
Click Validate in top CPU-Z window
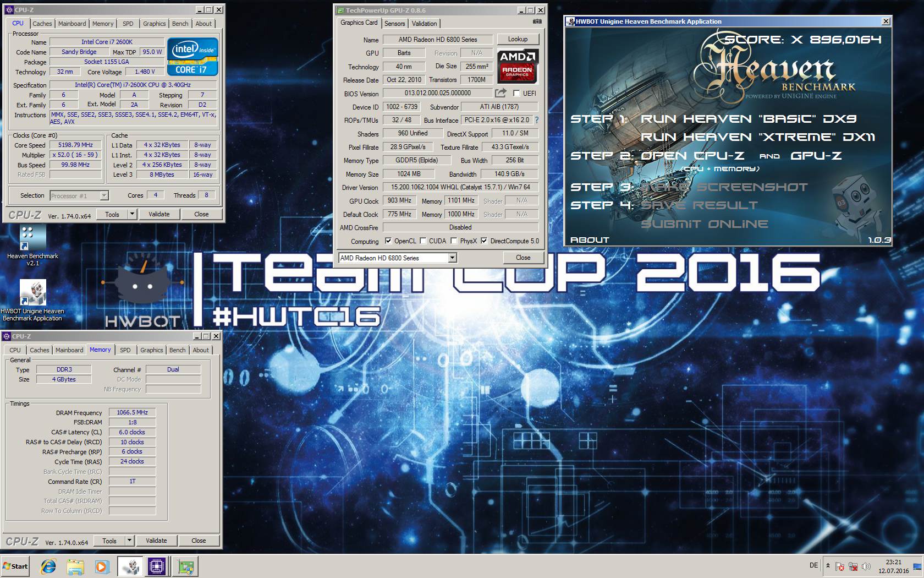(159, 214)
